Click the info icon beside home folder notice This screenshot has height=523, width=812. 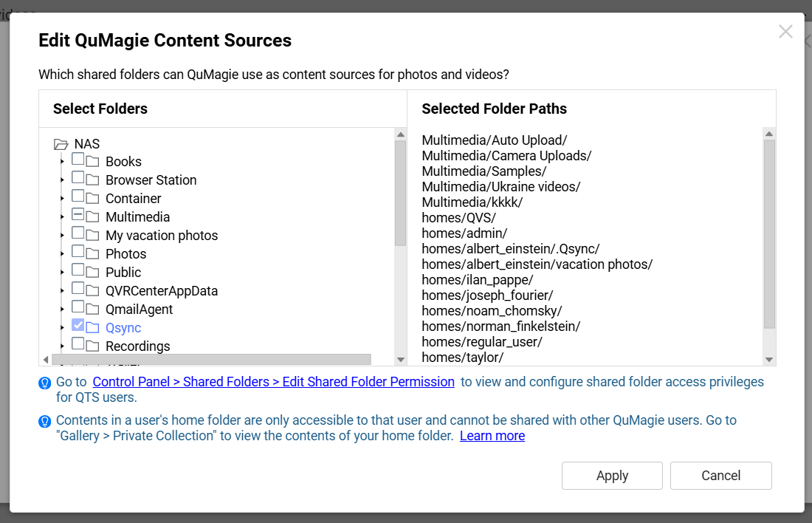click(44, 421)
